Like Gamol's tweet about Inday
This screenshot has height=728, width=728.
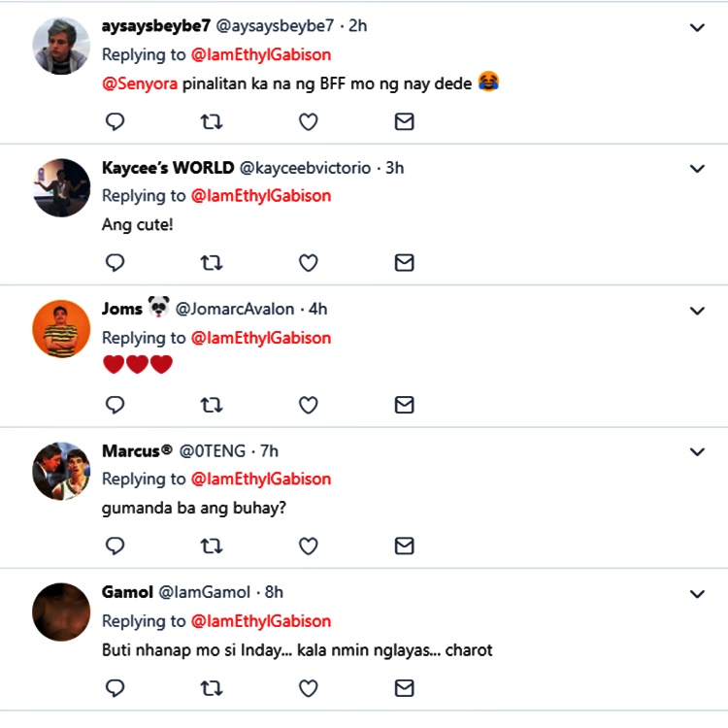coord(308,688)
